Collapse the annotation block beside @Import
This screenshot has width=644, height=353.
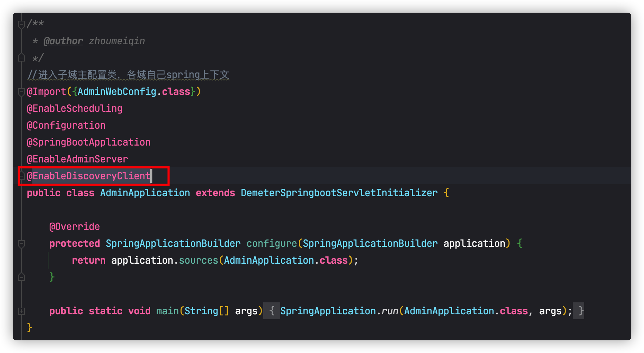pyautogui.click(x=21, y=92)
